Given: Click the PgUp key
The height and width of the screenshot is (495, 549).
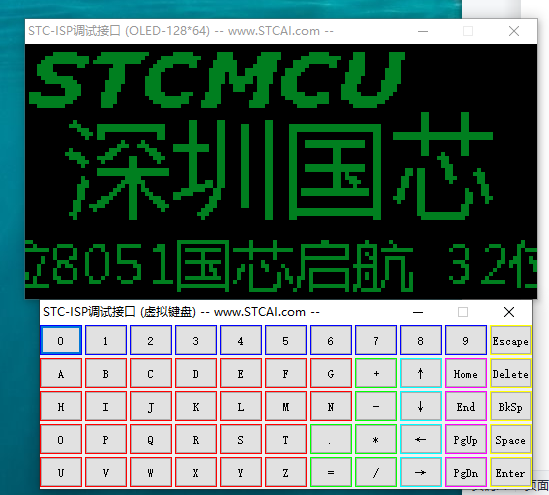Looking at the screenshot, I should [466, 439].
